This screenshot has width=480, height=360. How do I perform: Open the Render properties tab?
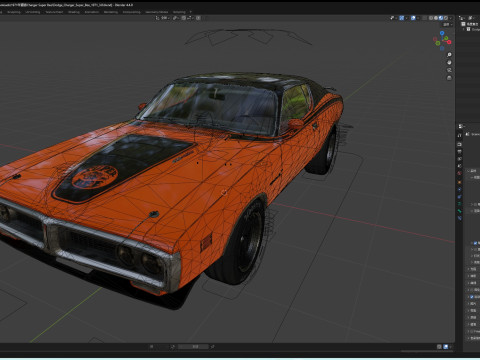[x=459, y=144]
